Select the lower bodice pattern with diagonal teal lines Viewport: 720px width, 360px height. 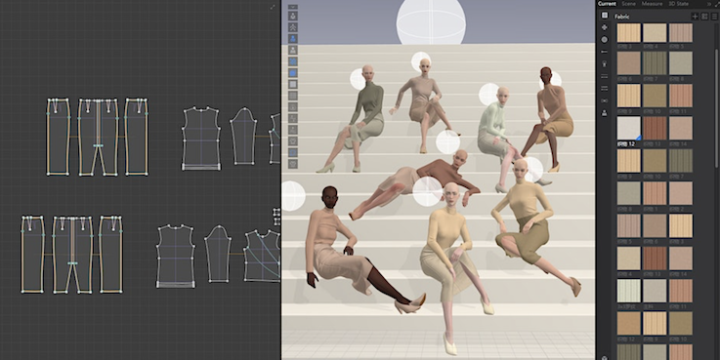(x=262, y=256)
